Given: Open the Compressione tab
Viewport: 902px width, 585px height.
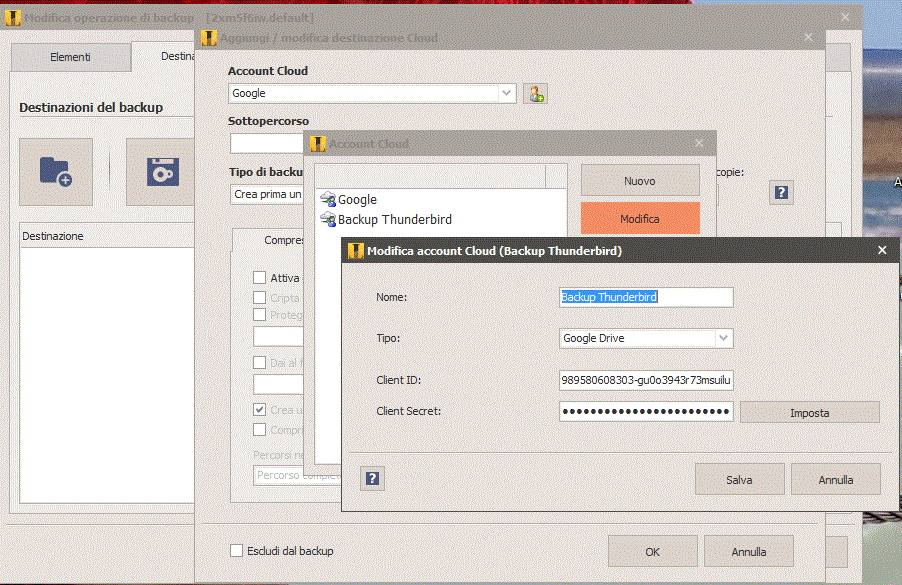Looking at the screenshot, I should (x=270, y=240).
